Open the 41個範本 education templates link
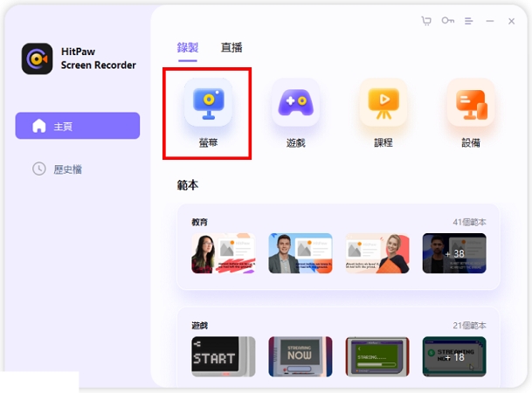This screenshot has height=393, width=532. [467, 223]
